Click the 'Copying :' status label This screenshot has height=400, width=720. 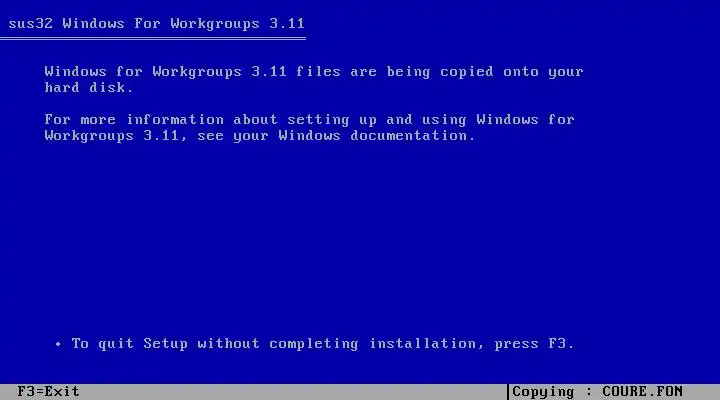pos(550,392)
